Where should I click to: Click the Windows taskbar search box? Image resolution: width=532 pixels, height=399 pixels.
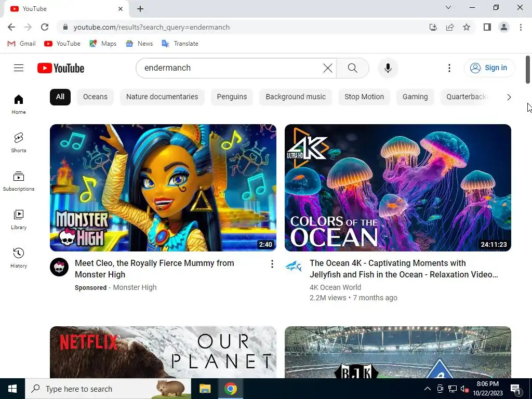[x=108, y=389]
